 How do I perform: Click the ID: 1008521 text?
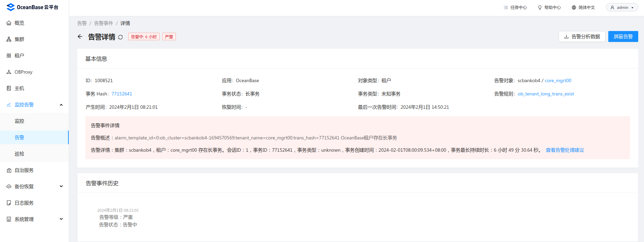(99, 80)
